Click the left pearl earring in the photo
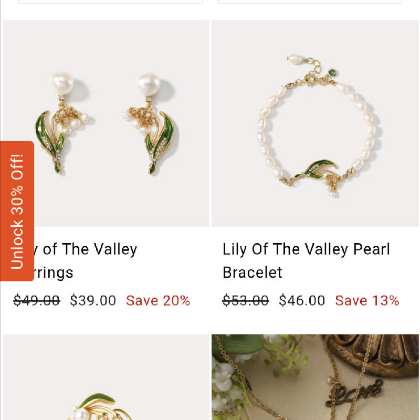The height and width of the screenshot is (420, 420). click(63, 123)
